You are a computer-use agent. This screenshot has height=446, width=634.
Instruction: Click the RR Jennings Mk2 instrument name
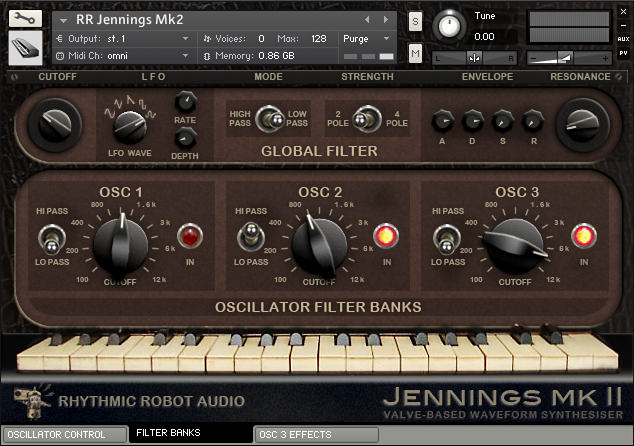tap(129, 20)
